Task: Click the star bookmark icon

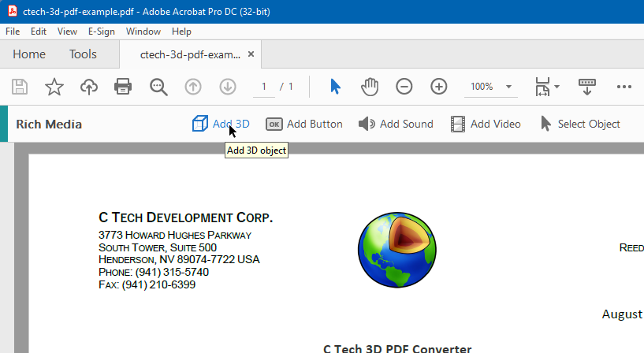Action: click(x=54, y=87)
